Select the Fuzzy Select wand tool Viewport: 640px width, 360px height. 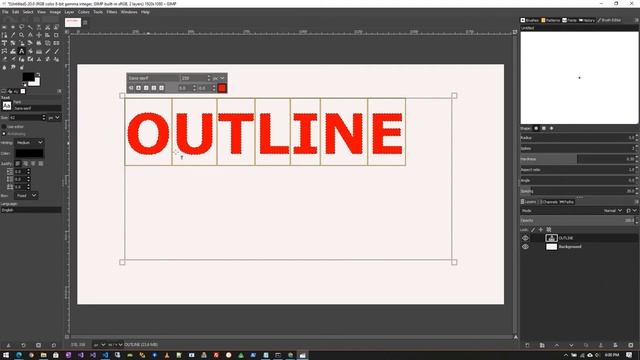[30, 27]
